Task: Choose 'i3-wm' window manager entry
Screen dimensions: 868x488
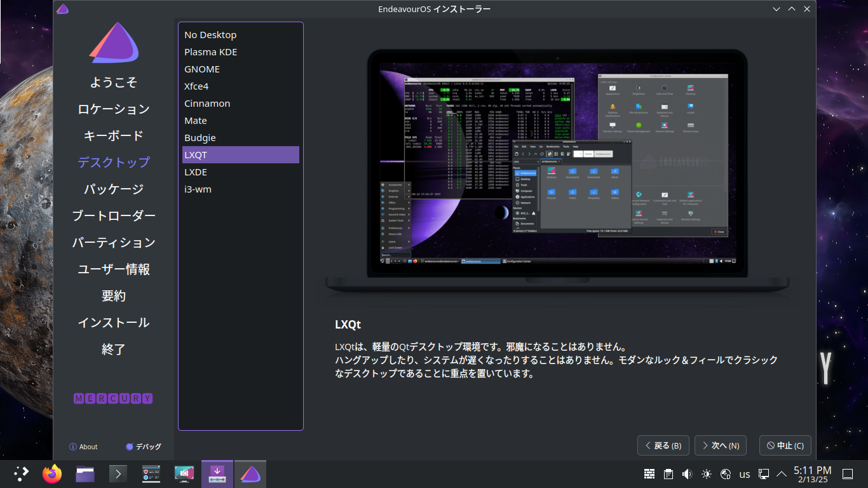Action: click(241, 189)
